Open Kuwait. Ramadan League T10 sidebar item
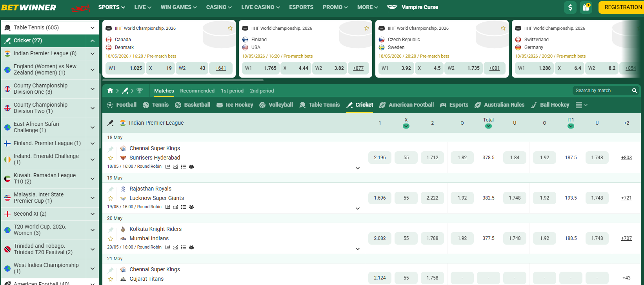The width and height of the screenshot is (644, 285). (44, 178)
